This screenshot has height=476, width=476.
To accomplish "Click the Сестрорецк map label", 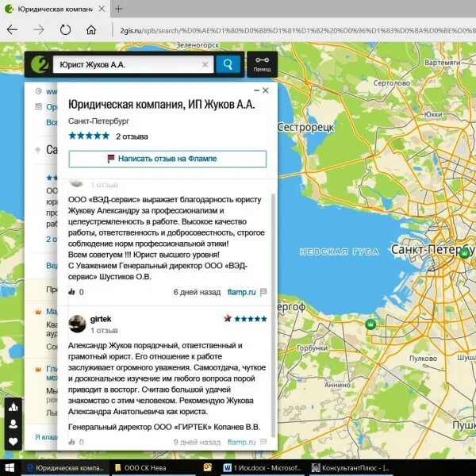I will [305, 127].
